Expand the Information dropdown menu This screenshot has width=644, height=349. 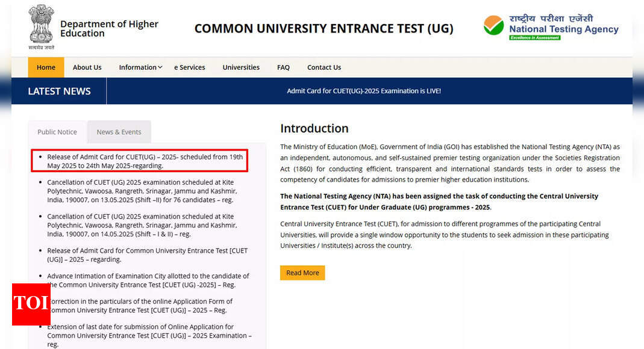click(140, 67)
